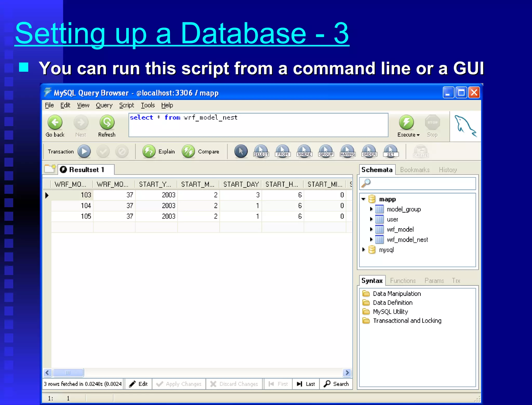The height and width of the screenshot is (405, 532).
Task: Open the Help menu
Action: click(x=167, y=105)
